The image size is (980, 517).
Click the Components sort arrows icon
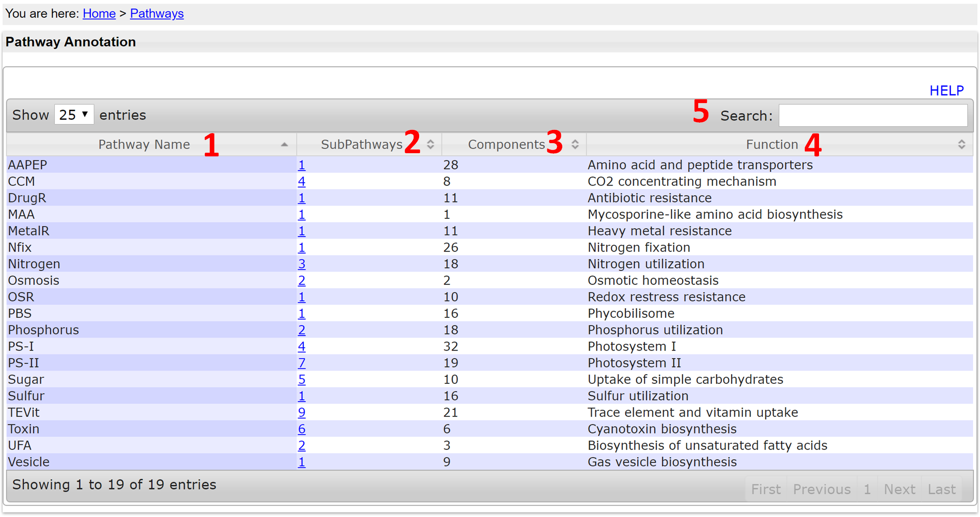click(575, 145)
